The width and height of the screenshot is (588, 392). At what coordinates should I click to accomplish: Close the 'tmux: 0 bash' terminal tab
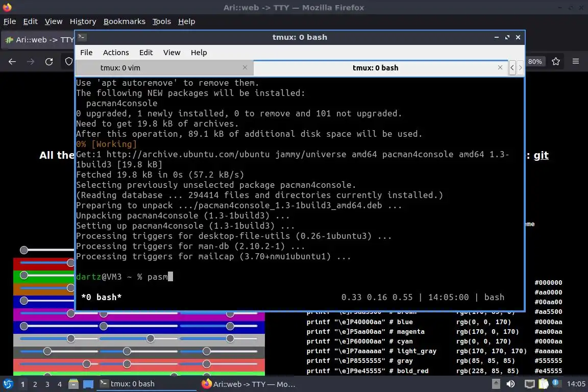coord(500,67)
